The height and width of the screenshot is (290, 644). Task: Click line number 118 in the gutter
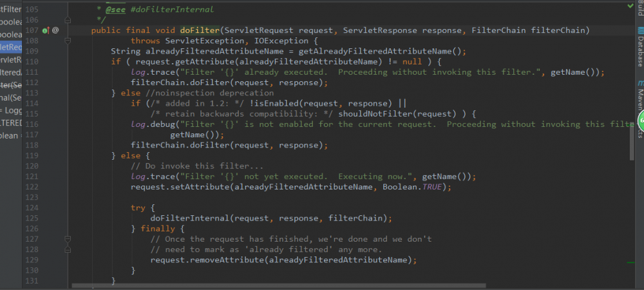[32, 145]
